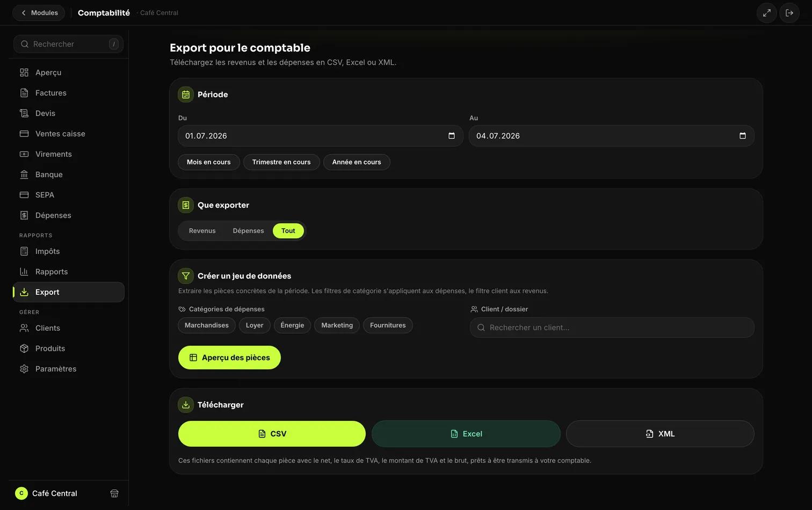Toggle the Loyer category filter
812x510 pixels.
point(255,325)
